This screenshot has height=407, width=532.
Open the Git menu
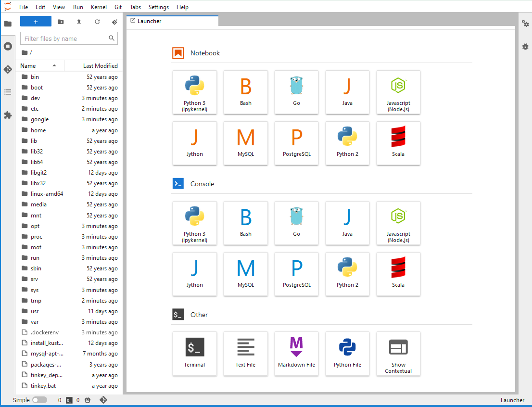click(x=118, y=7)
